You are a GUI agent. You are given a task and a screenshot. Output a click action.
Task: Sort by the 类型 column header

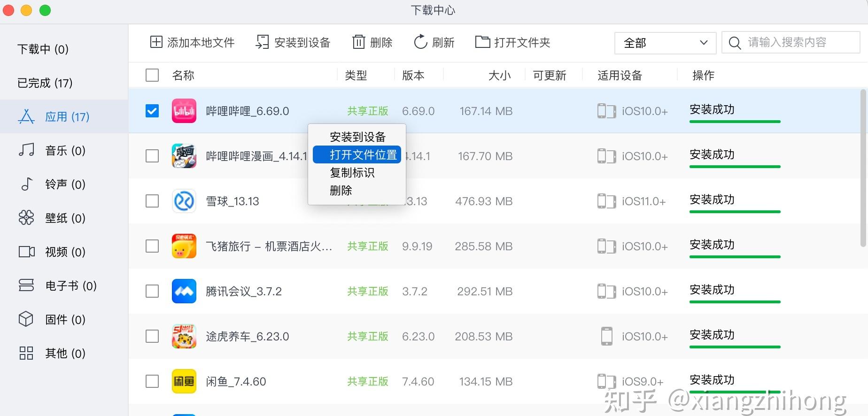tap(356, 75)
